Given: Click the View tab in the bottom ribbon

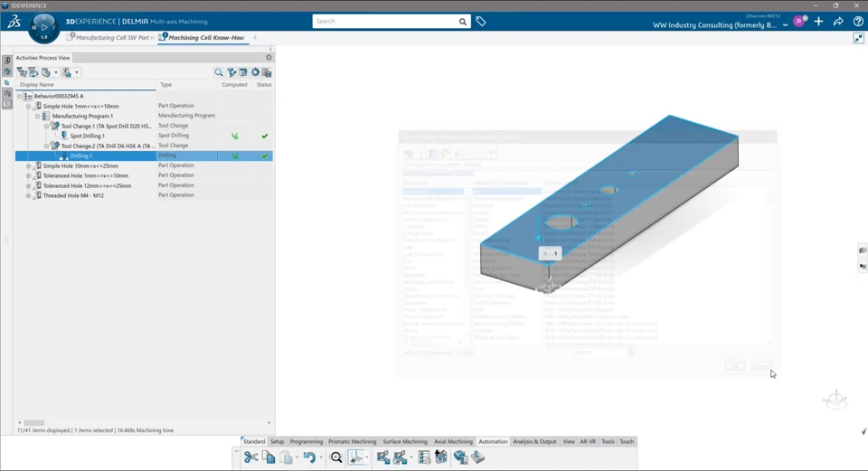Looking at the screenshot, I should click(569, 442).
